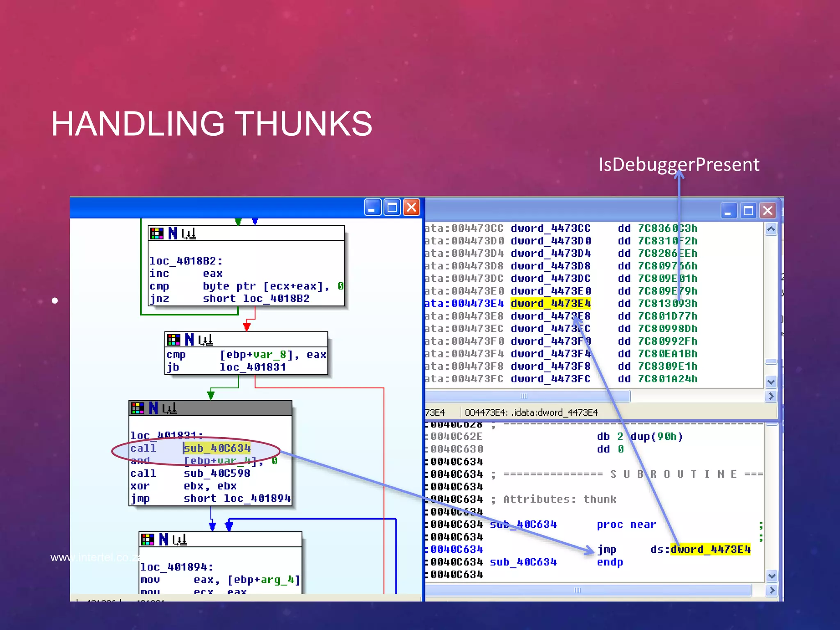Click the loc_401894: label
Screen dimensions: 840x630
pyautogui.click(x=177, y=567)
